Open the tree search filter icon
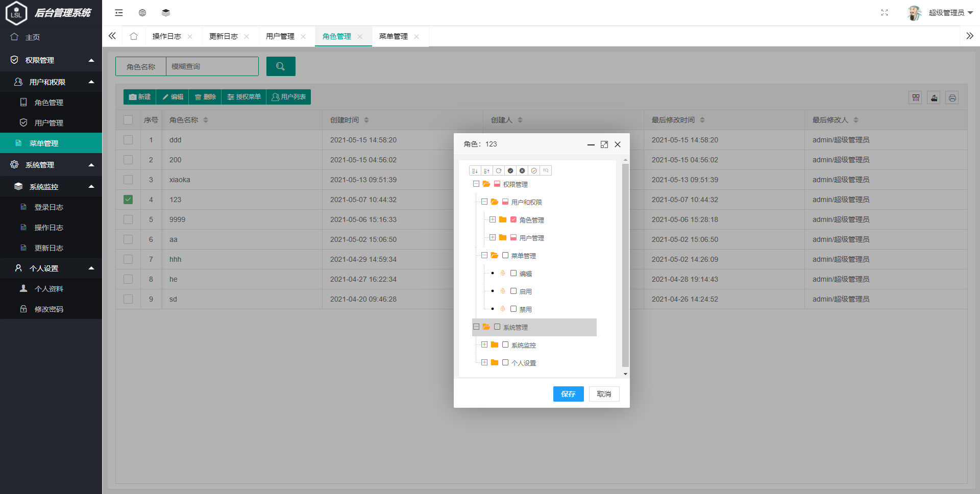Viewport: 980px width, 494px height. coord(546,170)
